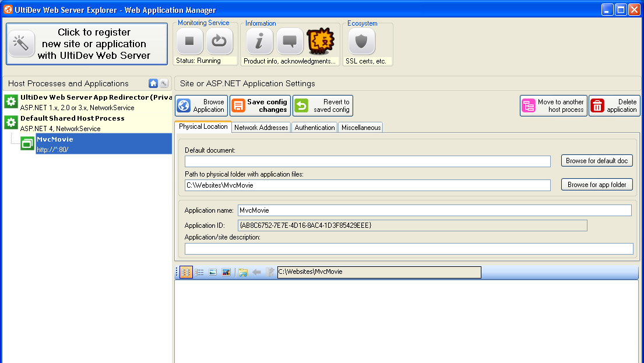Click the Status: Running text
The height and width of the screenshot is (363, 644).
[198, 61]
